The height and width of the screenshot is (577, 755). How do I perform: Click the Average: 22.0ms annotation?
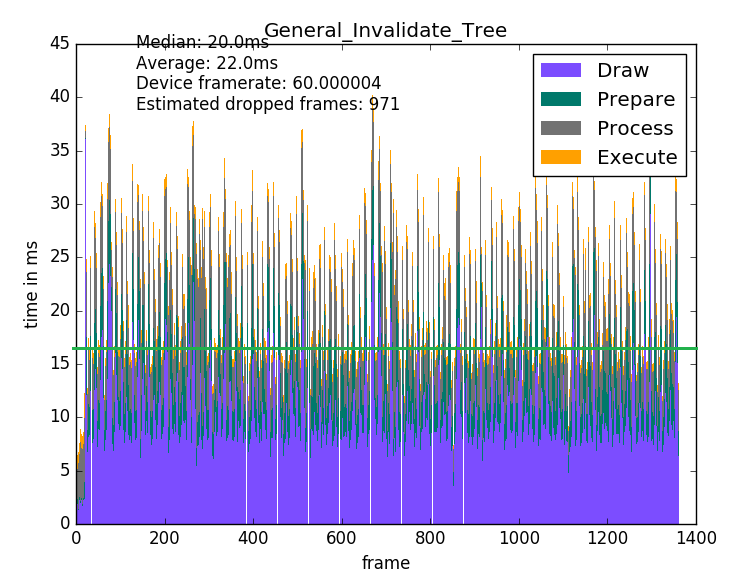206,63
